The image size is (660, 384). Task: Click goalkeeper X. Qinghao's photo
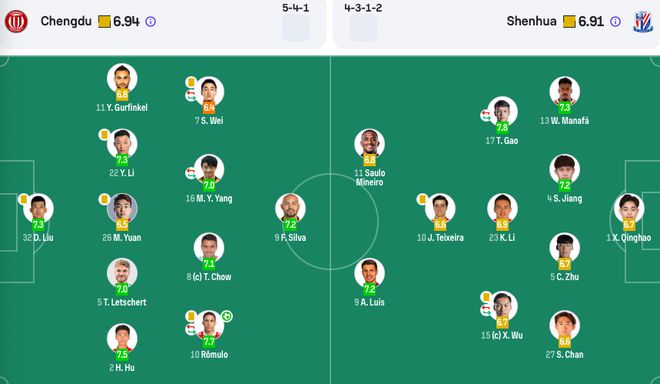tap(629, 208)
